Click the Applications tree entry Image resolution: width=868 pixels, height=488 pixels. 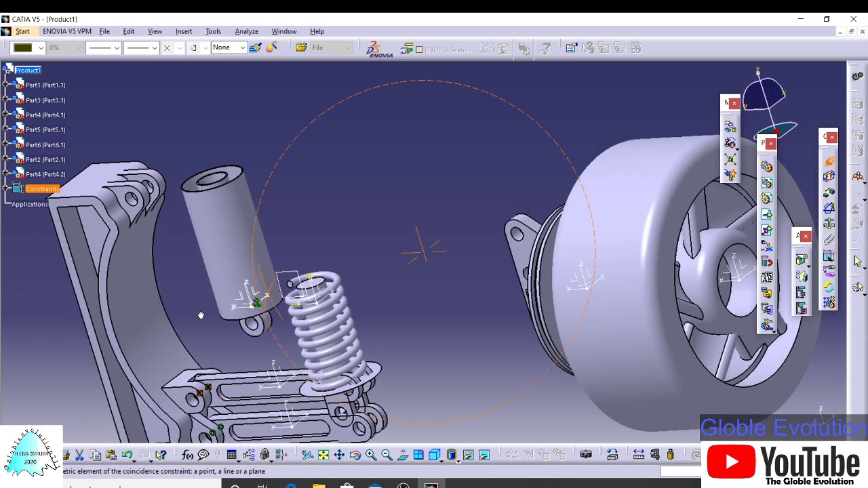30,204
